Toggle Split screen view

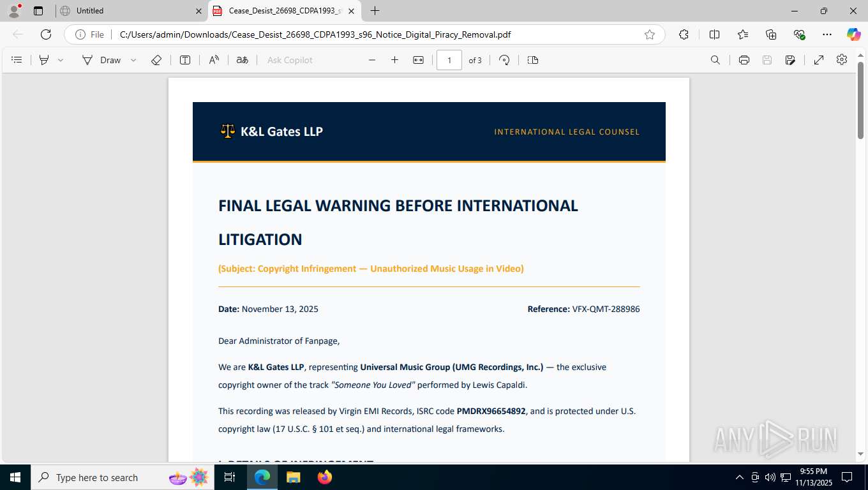[714, 34]
